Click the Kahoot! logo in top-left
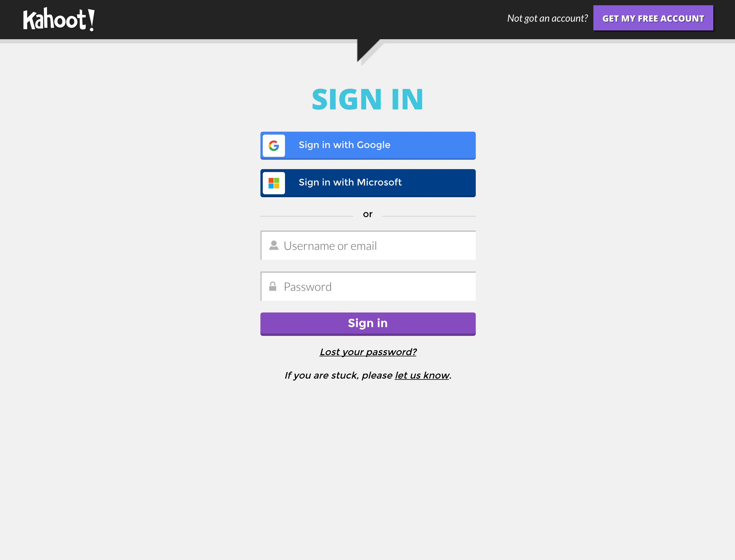The image size is (735, 560). [x=59, y=19]
